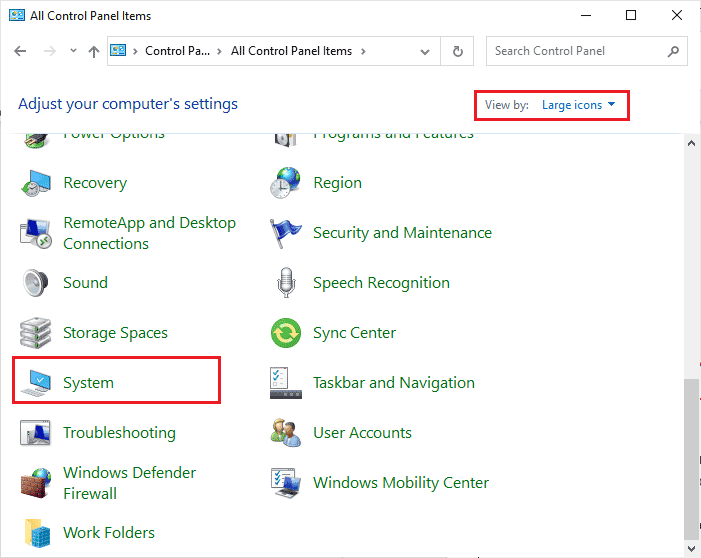Open Taskbar and Navigation link
The width and height of the screenshot is (701, 558).
click(394, 383)
